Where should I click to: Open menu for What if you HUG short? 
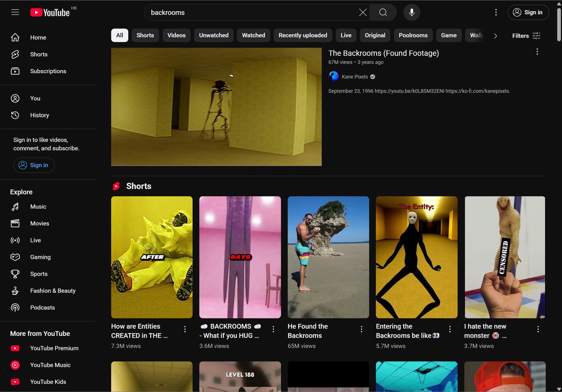click(x=274, y=329)
